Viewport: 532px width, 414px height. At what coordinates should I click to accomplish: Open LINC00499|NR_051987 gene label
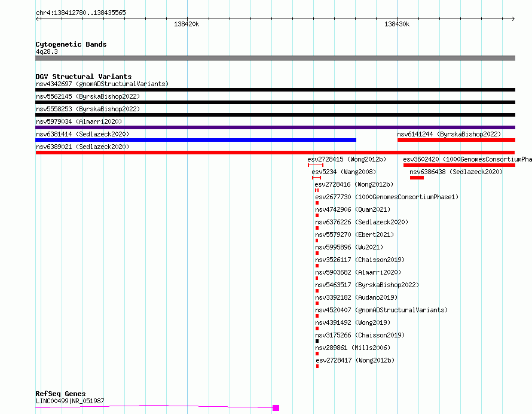(x=70, y=401)
